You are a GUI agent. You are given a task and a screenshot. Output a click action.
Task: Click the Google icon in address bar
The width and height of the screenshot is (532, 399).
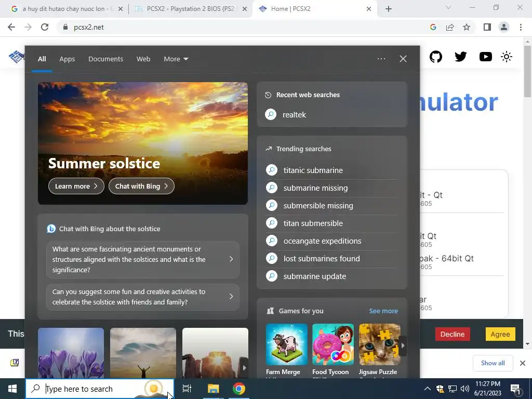tap(433, 27)
